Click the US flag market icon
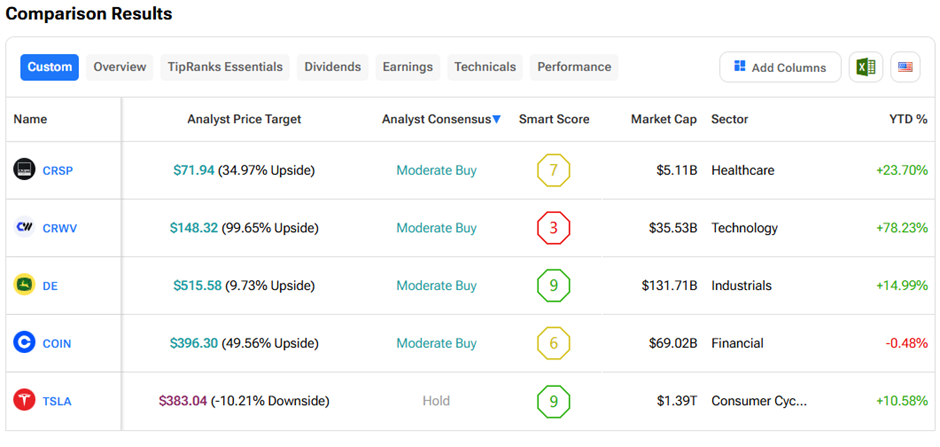The height and width of the screenshot is (447, 940). (905, 67)
